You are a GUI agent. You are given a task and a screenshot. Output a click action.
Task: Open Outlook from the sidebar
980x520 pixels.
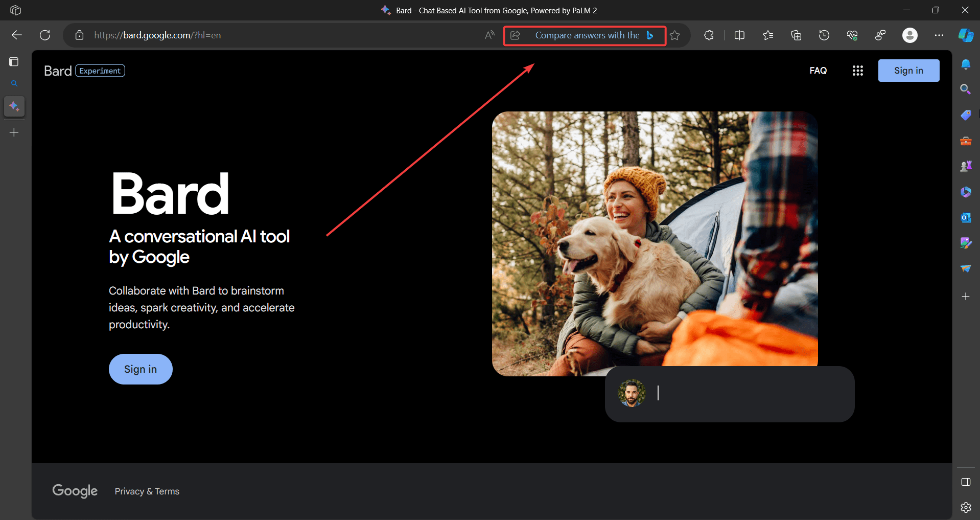coord(966,217)
